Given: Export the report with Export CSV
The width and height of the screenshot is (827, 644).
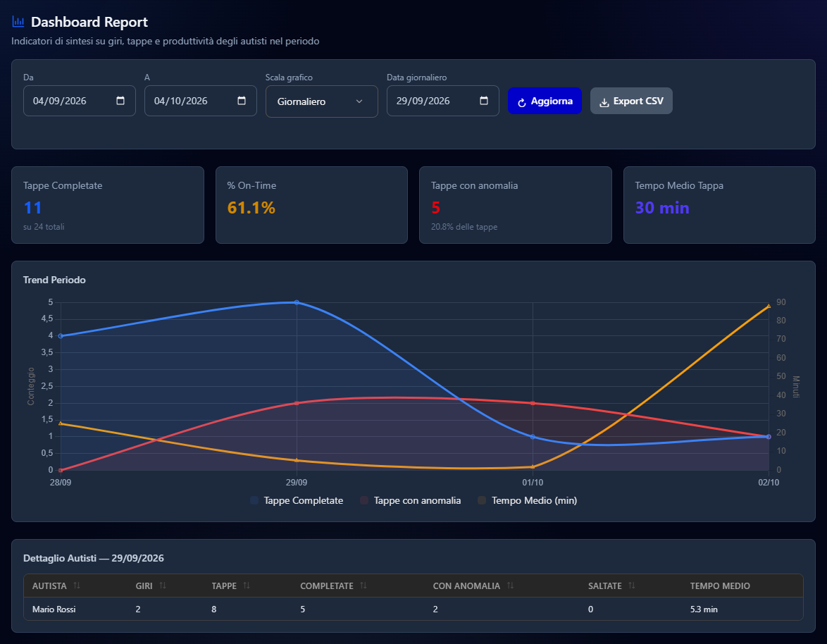Looking at the screenshot, I should click(x=631, y=101).
